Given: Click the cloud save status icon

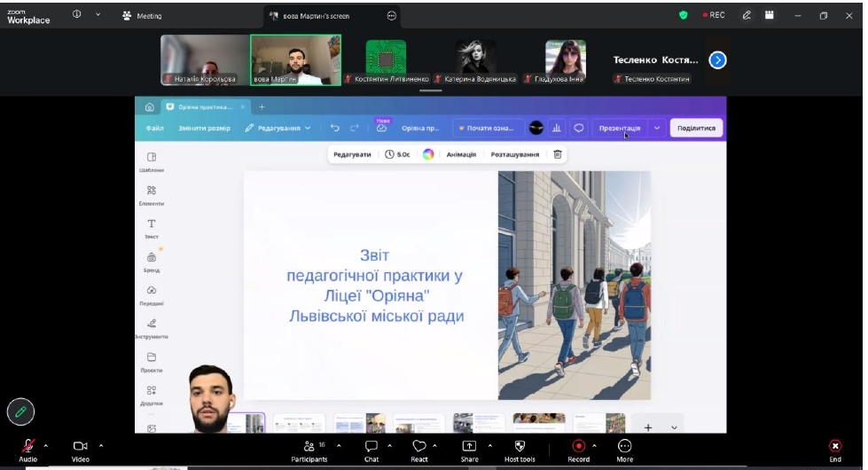Looking at the screenshot, I should (381, 128).
